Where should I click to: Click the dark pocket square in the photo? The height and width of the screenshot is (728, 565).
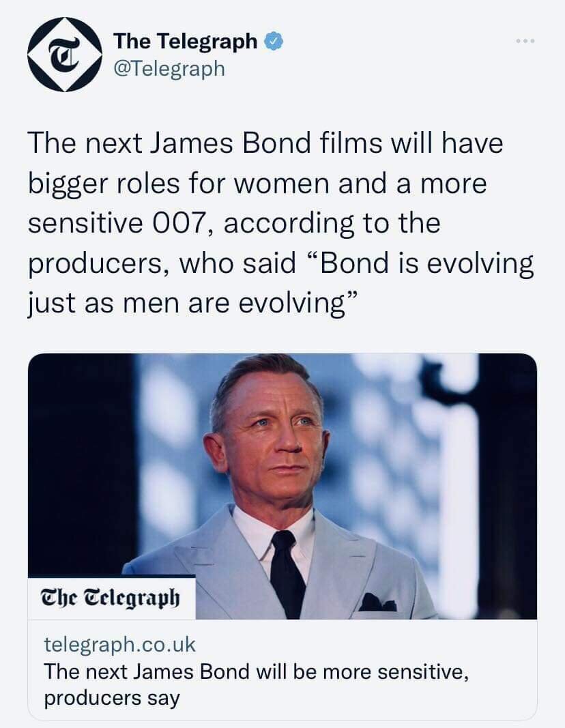click(377, 602)
